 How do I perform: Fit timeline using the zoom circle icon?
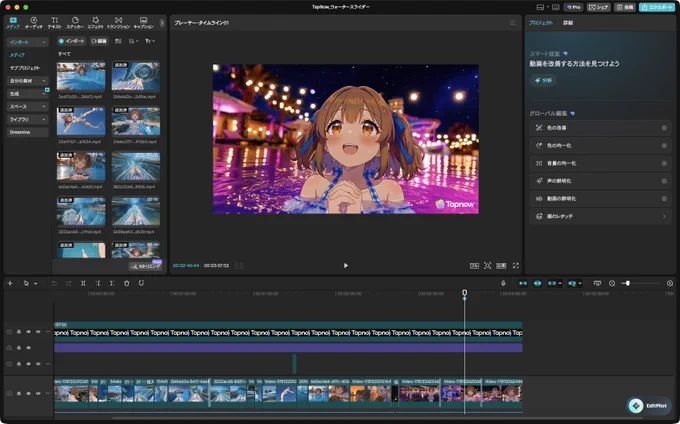670,283
